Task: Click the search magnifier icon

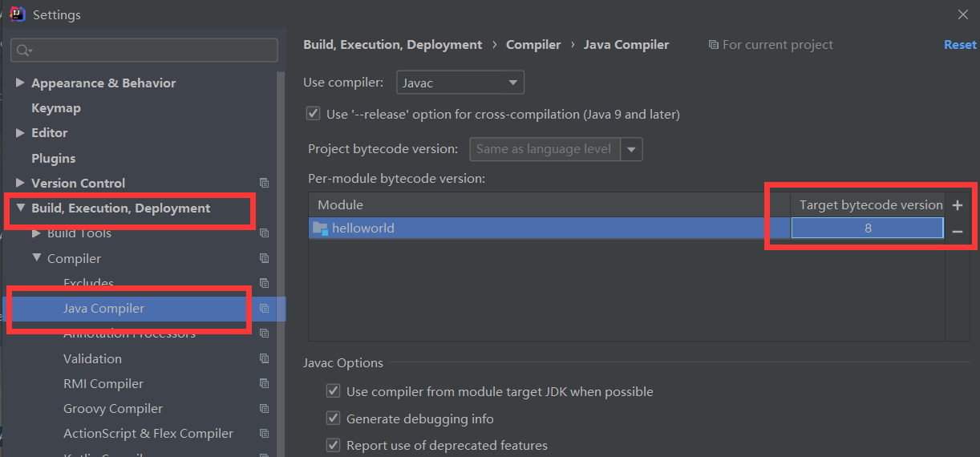Action: click(23, 51)
